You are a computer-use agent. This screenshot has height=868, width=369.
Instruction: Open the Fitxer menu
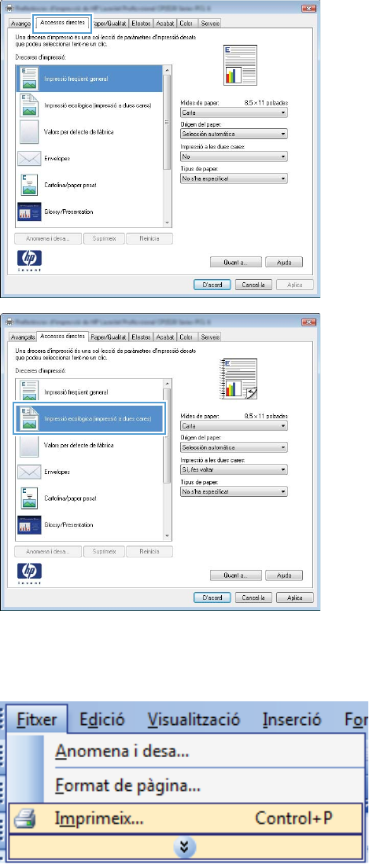(36, 719)
